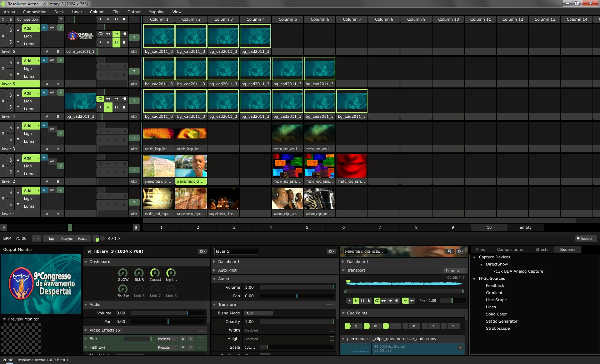The width and height of the screenshot is (600, 364).
Task: Open the Blur effect Presets dropdown
Action: coord(167,339)
